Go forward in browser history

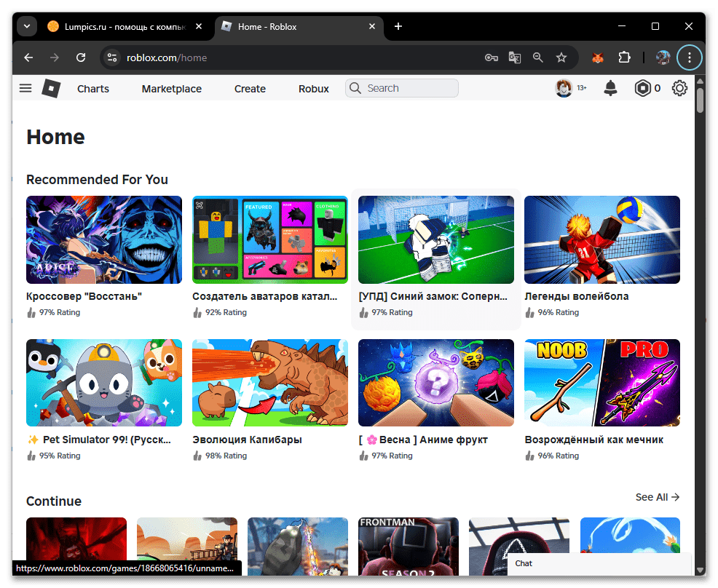click(x=55, y=57)
